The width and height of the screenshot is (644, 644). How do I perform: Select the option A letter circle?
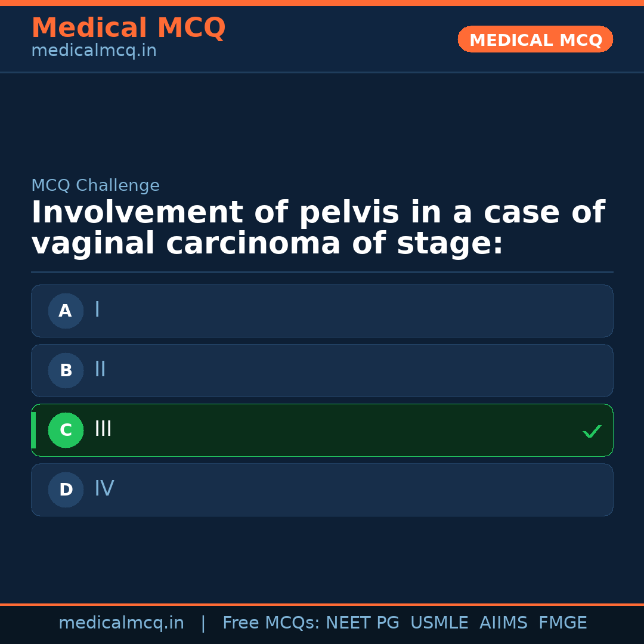pos(66,311)
